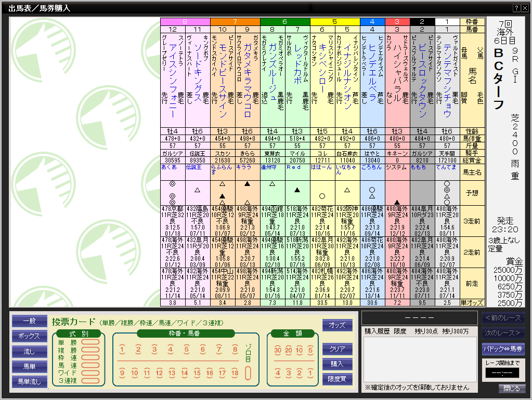Click horse name ガンズルージュ
This screenshot has width=532, height=400.
[x=273, y=73]
